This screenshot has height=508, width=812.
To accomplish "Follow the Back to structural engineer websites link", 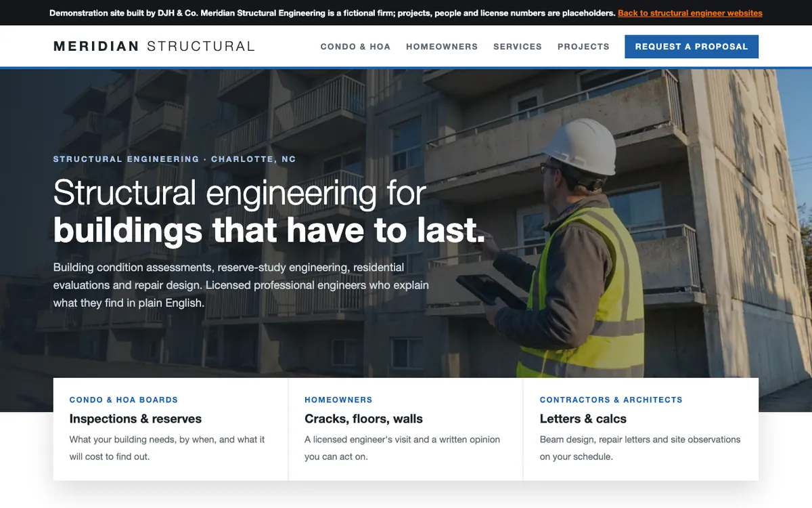I will pyautogui.click(x=690, y=13).
